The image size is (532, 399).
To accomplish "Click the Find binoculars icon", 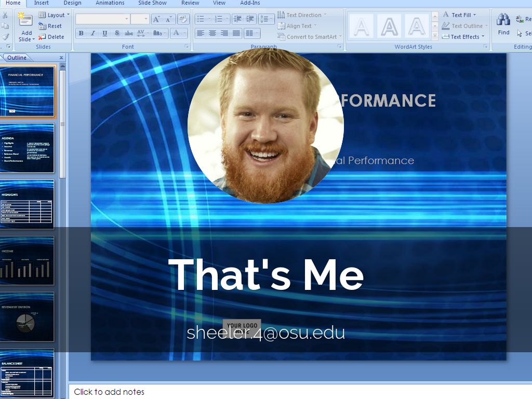I will [x=503, y=21].
